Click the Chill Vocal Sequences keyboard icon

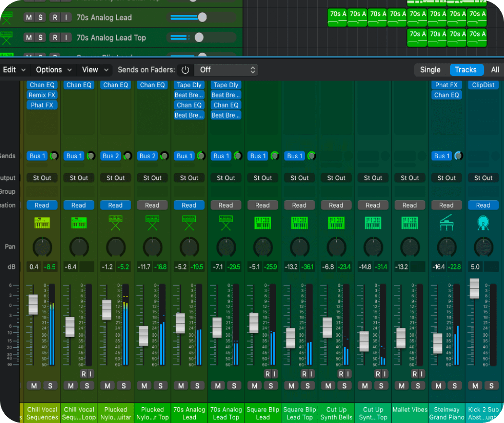point(42,223)
